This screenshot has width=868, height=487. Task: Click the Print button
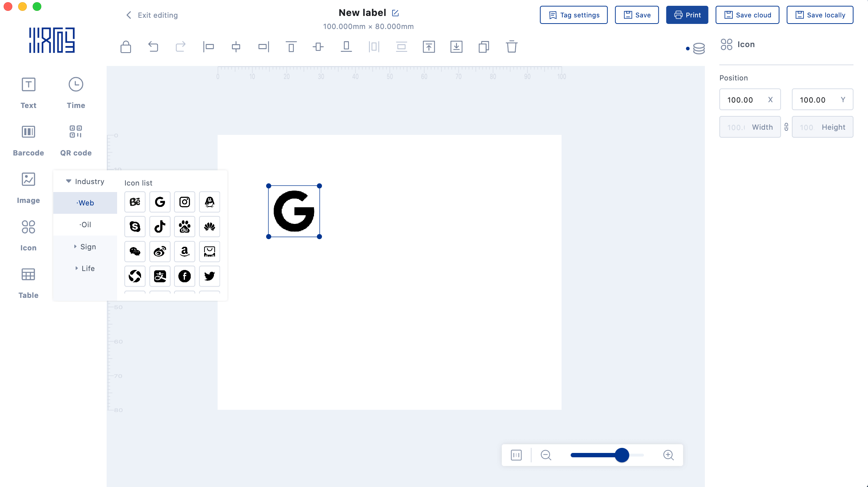coord(687,15)
